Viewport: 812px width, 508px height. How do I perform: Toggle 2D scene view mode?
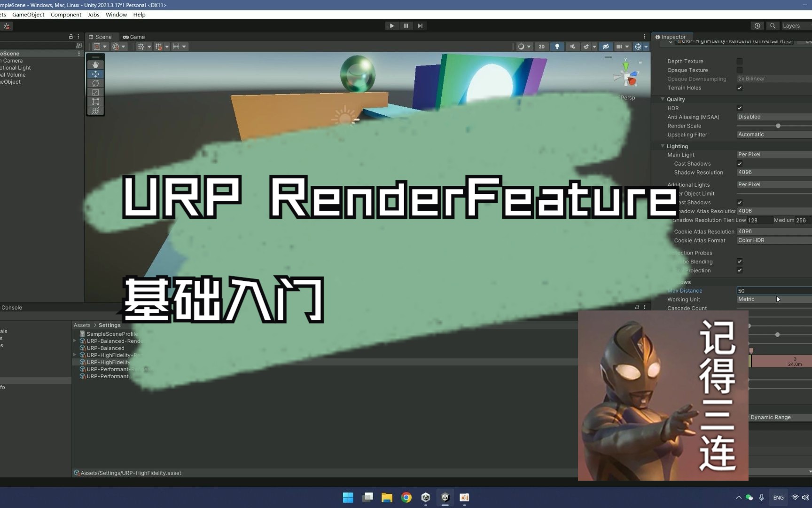coord(541,47)
